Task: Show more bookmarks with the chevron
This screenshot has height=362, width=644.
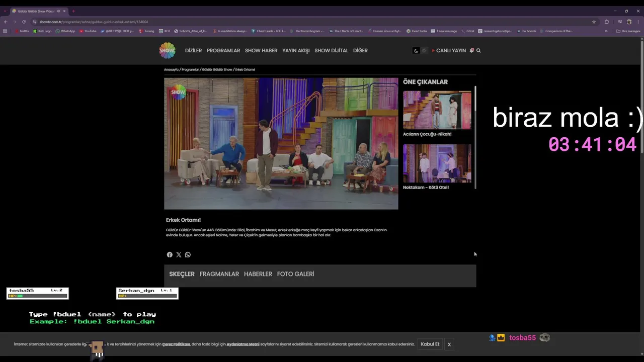Action: point(606,31)
